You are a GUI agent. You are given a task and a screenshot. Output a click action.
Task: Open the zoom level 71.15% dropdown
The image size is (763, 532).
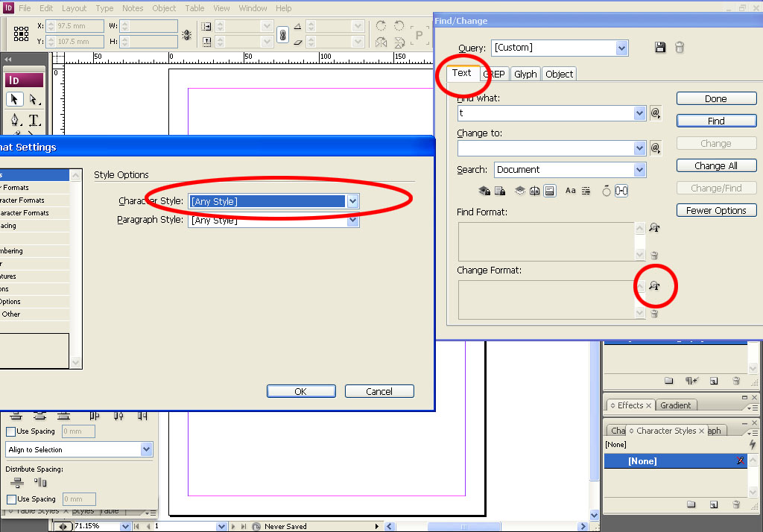click(125, 526)
